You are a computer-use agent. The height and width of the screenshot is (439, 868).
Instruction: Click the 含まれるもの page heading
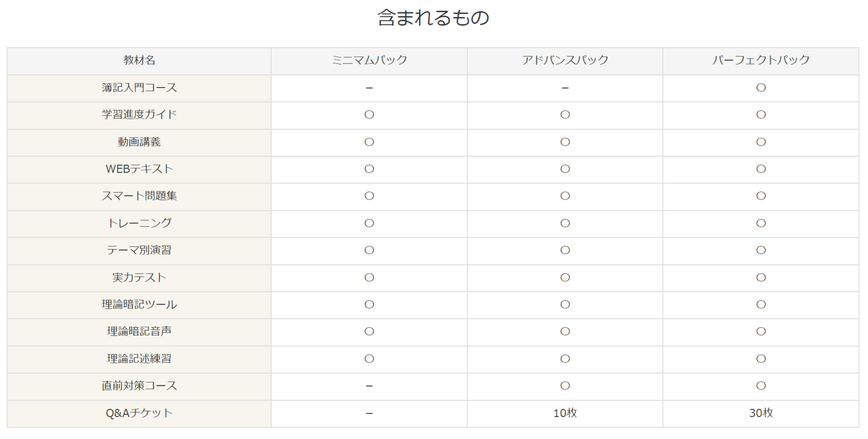(x=433, y=18)
